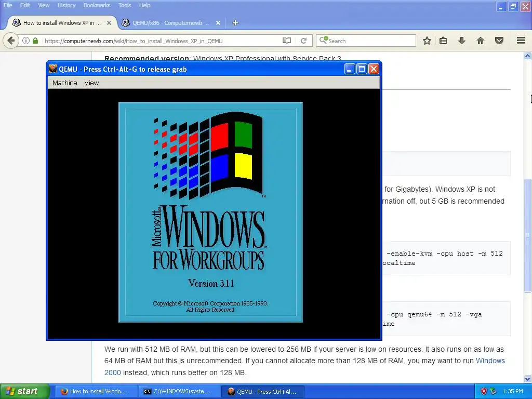Open the Bookmarks menu
Image resolution: width=532 pixels, height=399 pixels.
pos(97,5)
